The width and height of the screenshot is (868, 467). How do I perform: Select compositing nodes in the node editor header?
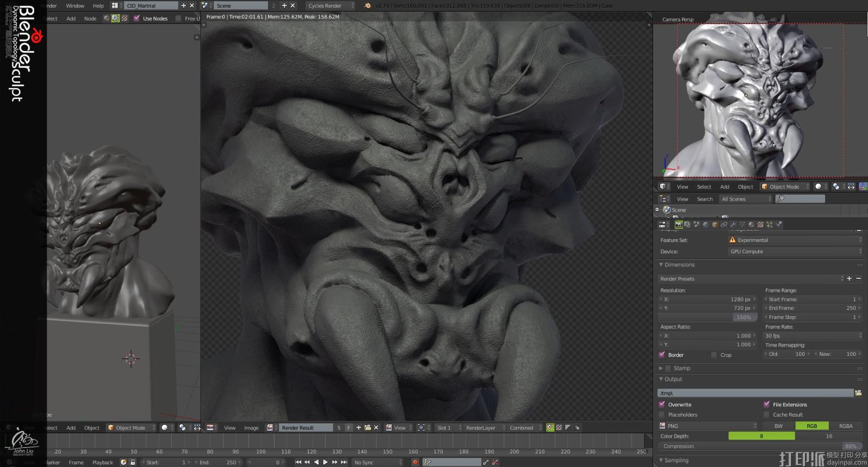click(116, 18)
